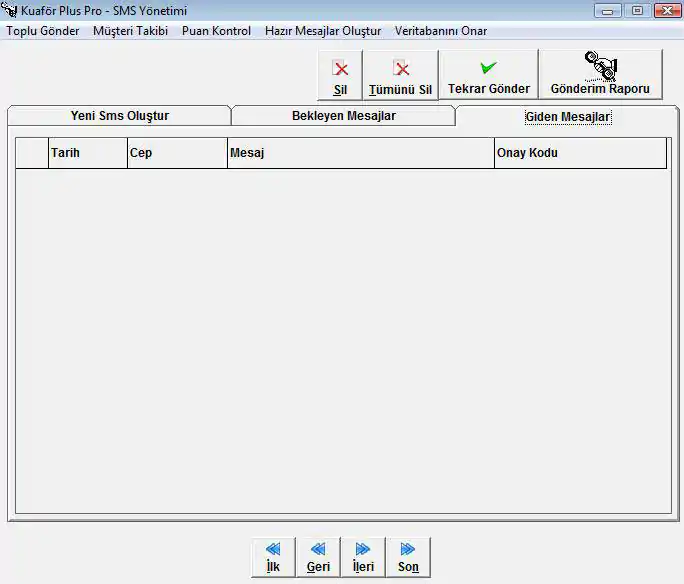Go back one record with Geri arrow
Image resolution: width=684 pixels, height=584 pixels.
coord(318,550)
